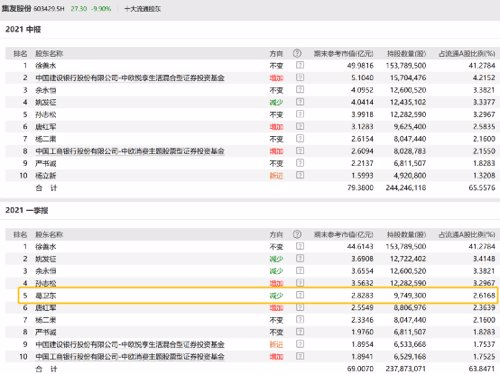The width and height of the screenshot is (500, 374).
Task: Click the 2021 中报 section heading
Action: point(23,29)
